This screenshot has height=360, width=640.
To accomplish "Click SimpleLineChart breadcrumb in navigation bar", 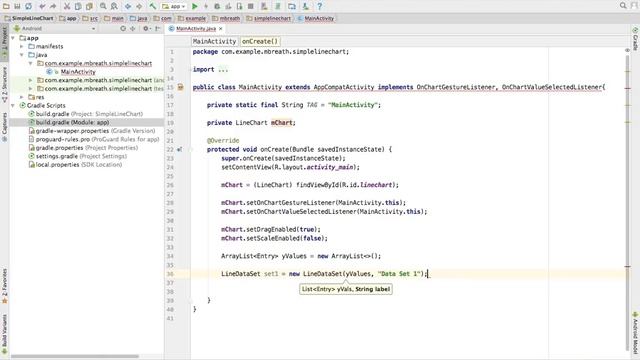I will pyautogui.click(x=29, y=18).
